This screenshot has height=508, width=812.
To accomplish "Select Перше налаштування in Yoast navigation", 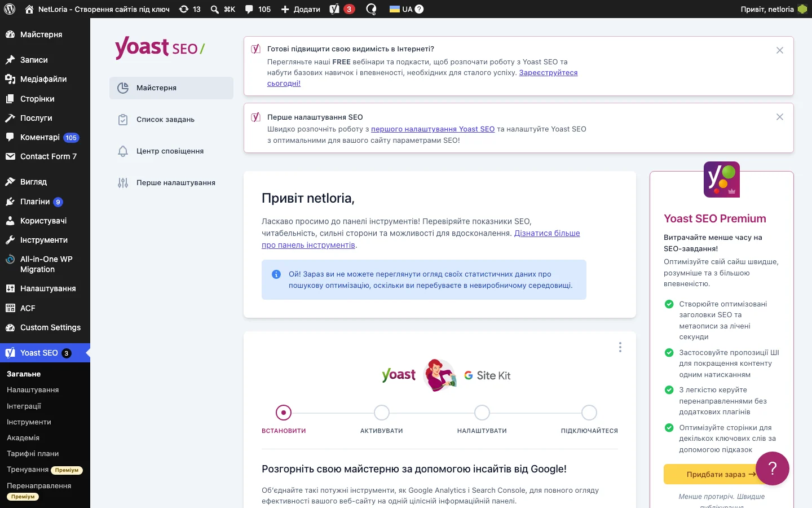I will coord(171,183).
